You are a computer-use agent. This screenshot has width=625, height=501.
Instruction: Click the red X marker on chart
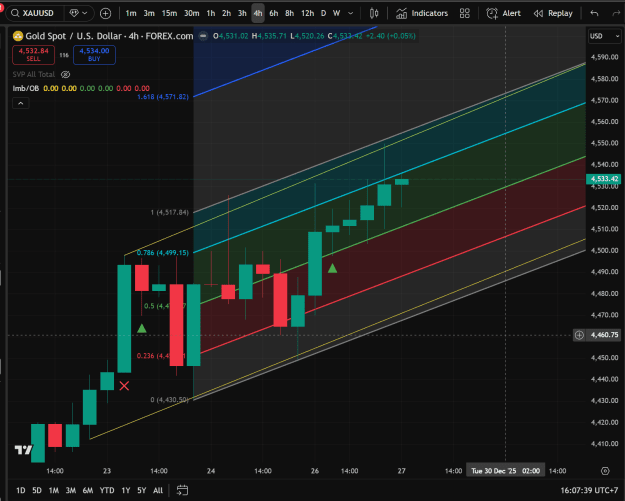124,386
